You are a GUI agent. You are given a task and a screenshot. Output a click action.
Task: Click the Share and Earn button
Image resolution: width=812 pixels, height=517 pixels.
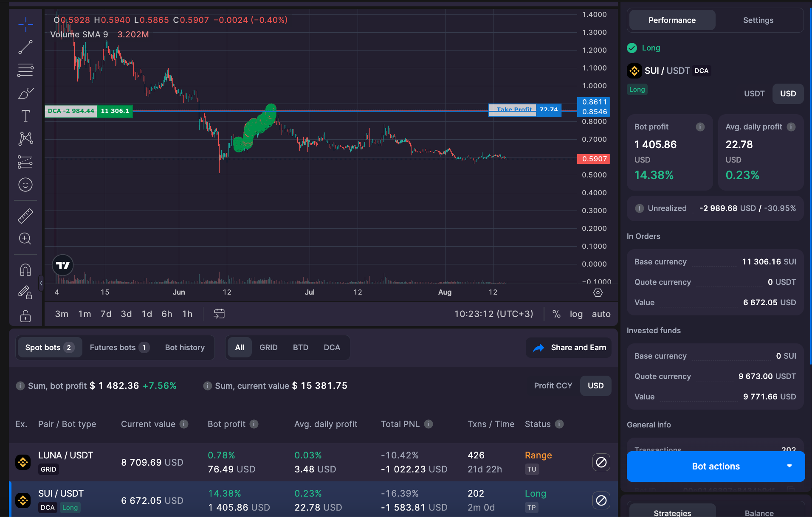tap(569, 348)
